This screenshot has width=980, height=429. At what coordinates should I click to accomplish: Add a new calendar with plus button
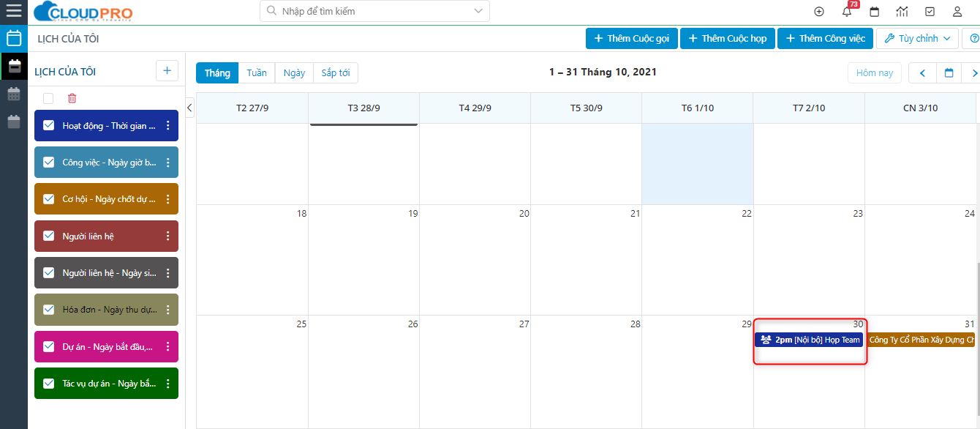(167, 71)
